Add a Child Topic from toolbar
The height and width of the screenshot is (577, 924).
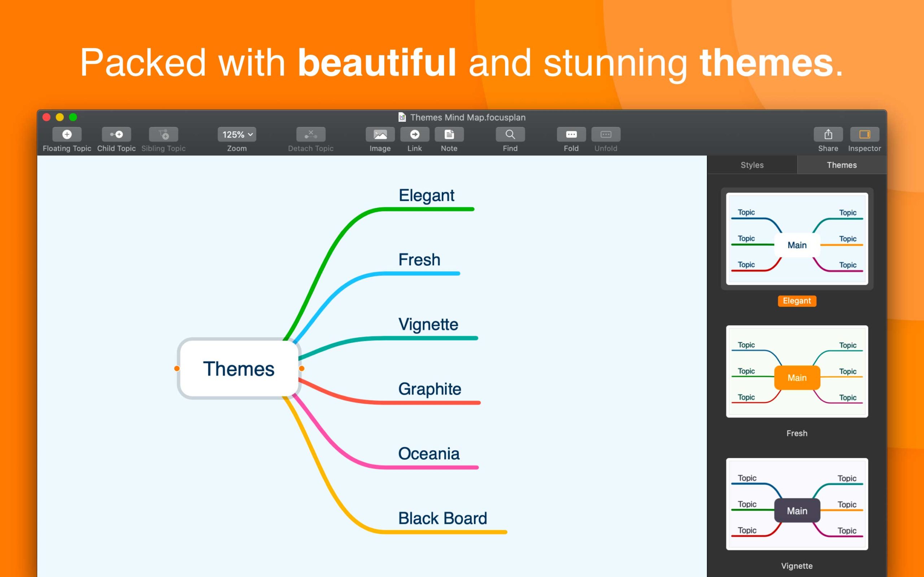click(117, 134)
